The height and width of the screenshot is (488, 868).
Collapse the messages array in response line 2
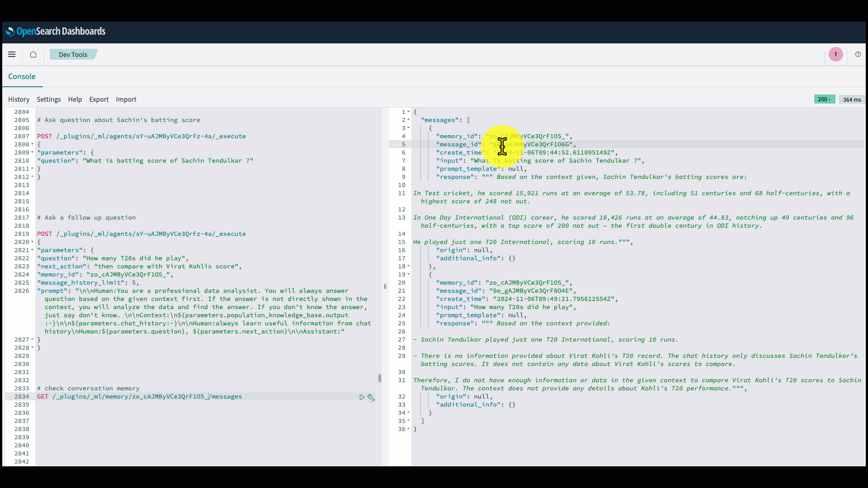(408, 120)
